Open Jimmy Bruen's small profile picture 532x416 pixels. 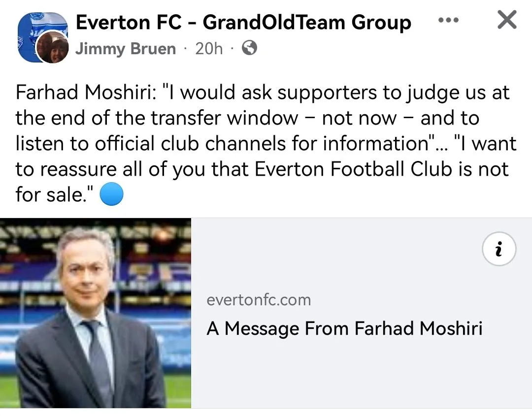pos(54,48)
